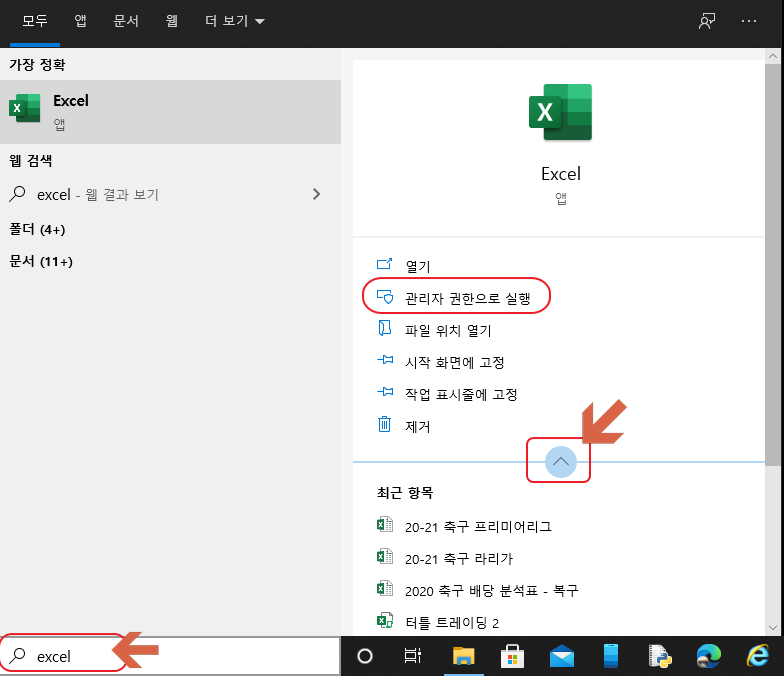Click the open icon beside 열기
The width and height of the screenshot is (784, 676).
click(x=384, y=264)
